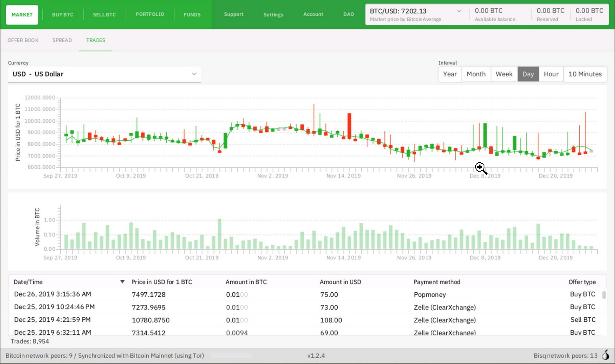Click the Dec 8, 2019 price chart axis label
Screen dimensions: 615x364
pyautogui.click(x=485, y=176)
